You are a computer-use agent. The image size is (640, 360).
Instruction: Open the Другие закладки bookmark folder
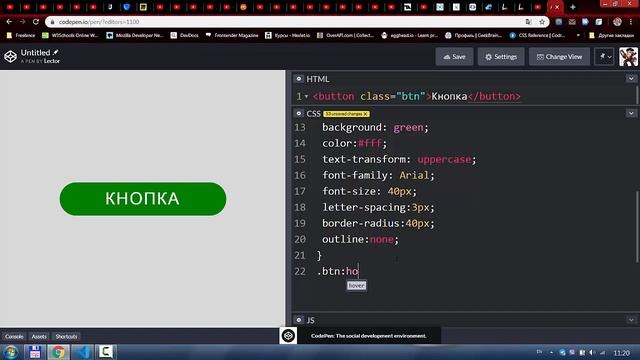pyautogui.click(x=611, y=36)
